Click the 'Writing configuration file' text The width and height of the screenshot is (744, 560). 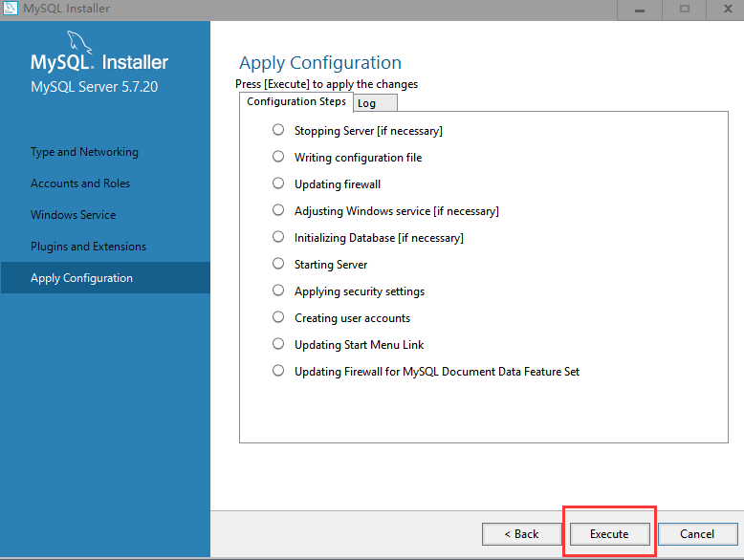tap(358, 158)
